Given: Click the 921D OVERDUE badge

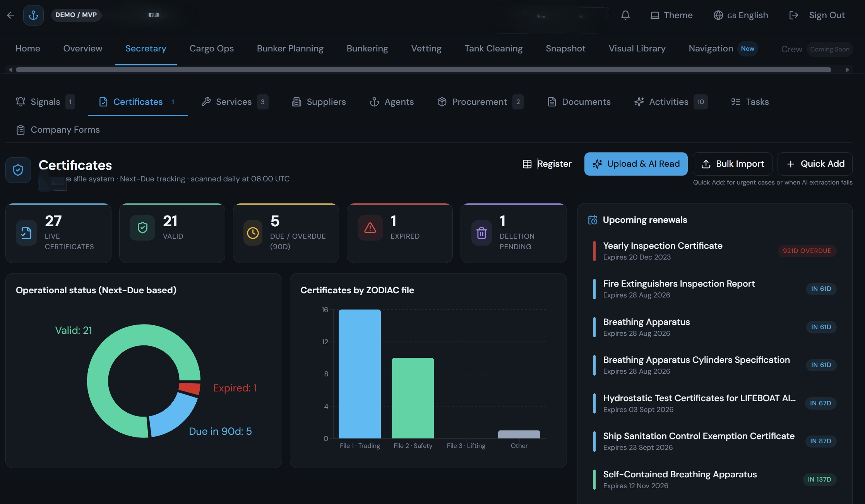Looking at the screenshot, I should click(807, 251).
